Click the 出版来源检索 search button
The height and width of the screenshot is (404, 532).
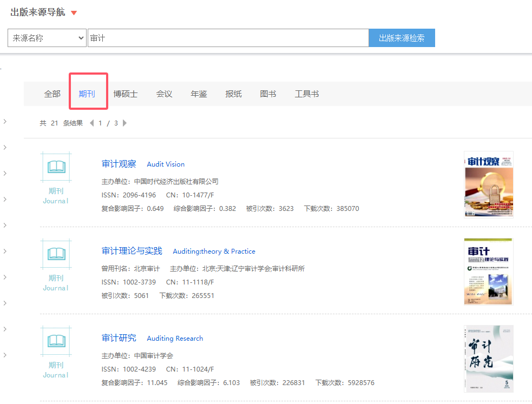click(x=402, y=38)
